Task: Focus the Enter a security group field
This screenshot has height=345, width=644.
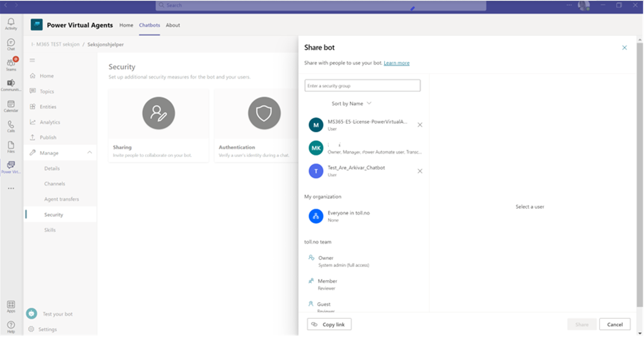Action: coord(363,86)
